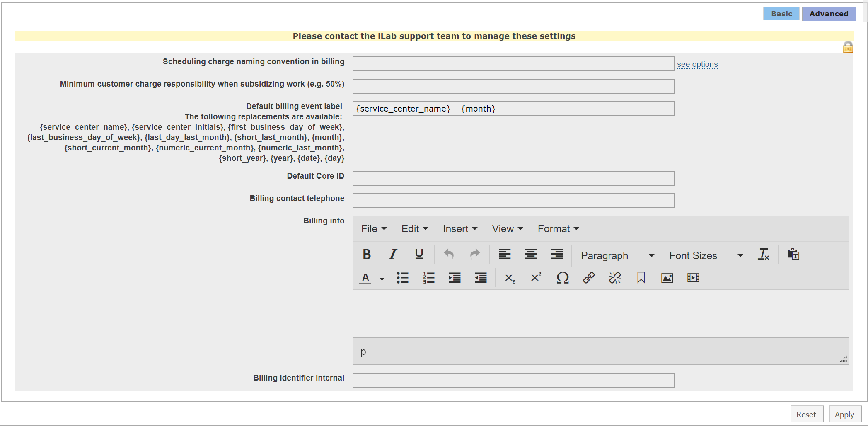This screenshot has height=427, width=868.
Task: Click the insert image icon
Action: point(667,278)
